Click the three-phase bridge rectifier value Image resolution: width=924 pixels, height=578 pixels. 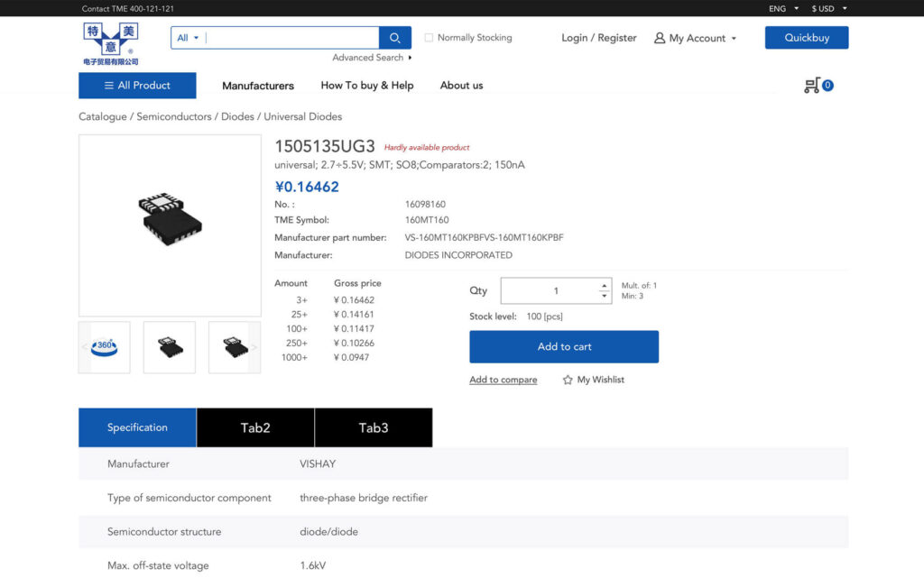click(x=364, y=498)
